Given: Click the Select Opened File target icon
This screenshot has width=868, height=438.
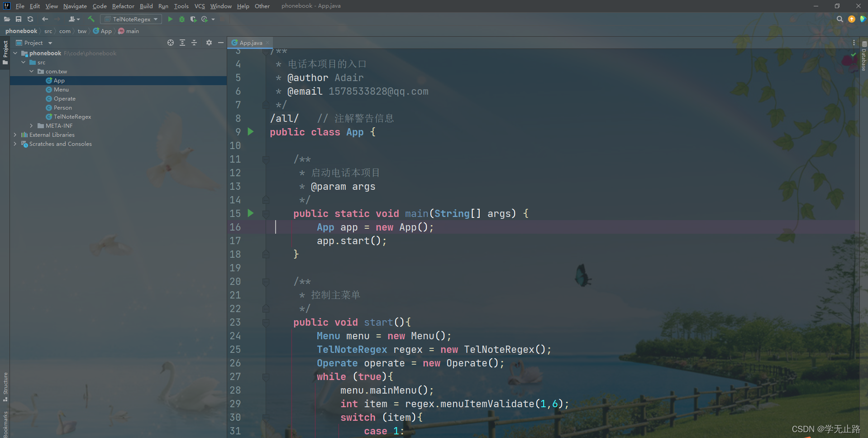Looking at the screenshot, I should pos(171,43).
